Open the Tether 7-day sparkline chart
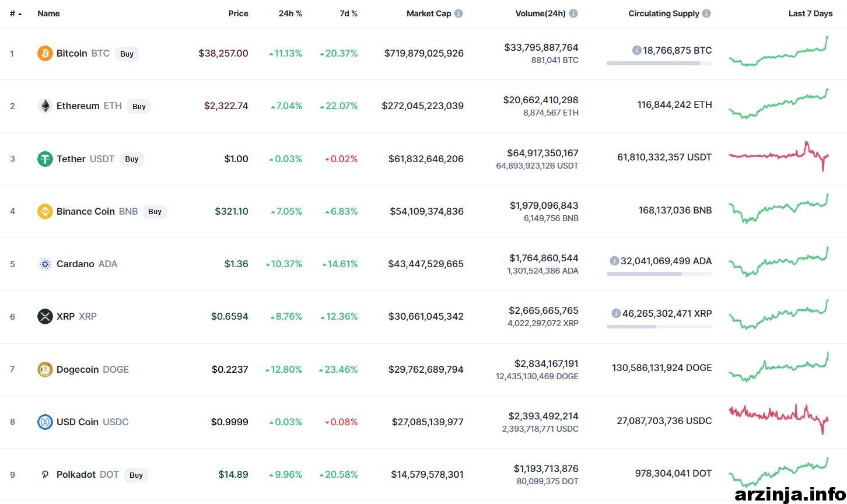 779,156
